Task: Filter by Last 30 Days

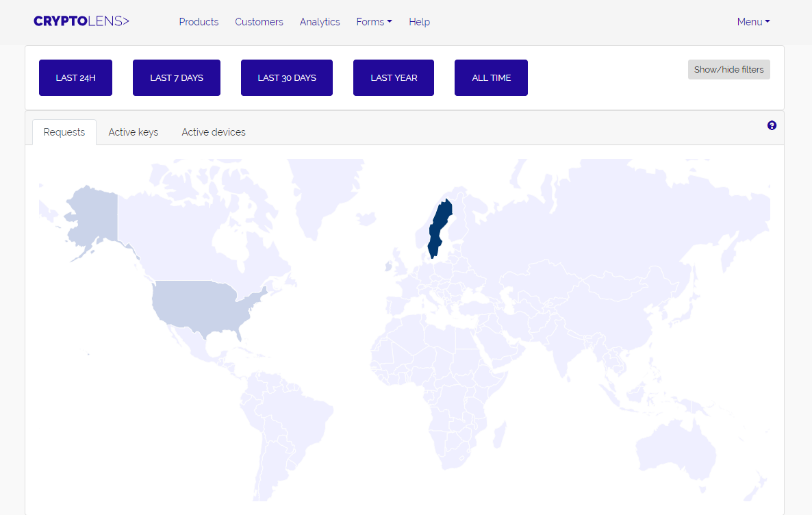Action: 287,77
